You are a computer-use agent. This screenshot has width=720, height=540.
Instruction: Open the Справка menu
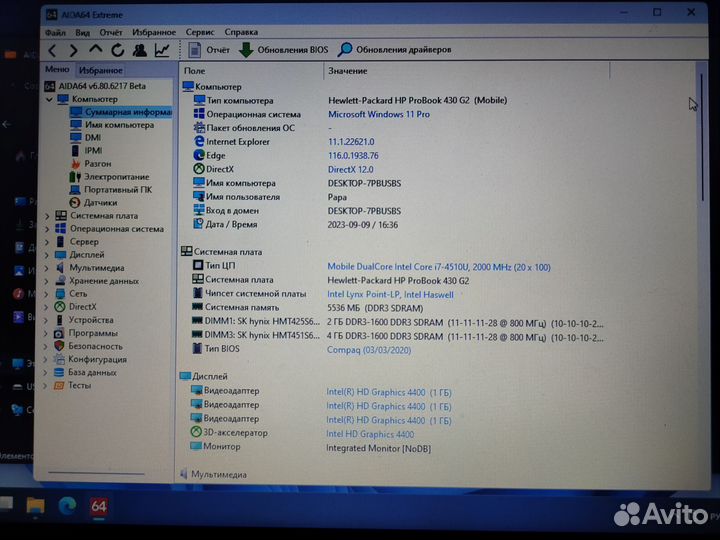(x=241, y=32)
